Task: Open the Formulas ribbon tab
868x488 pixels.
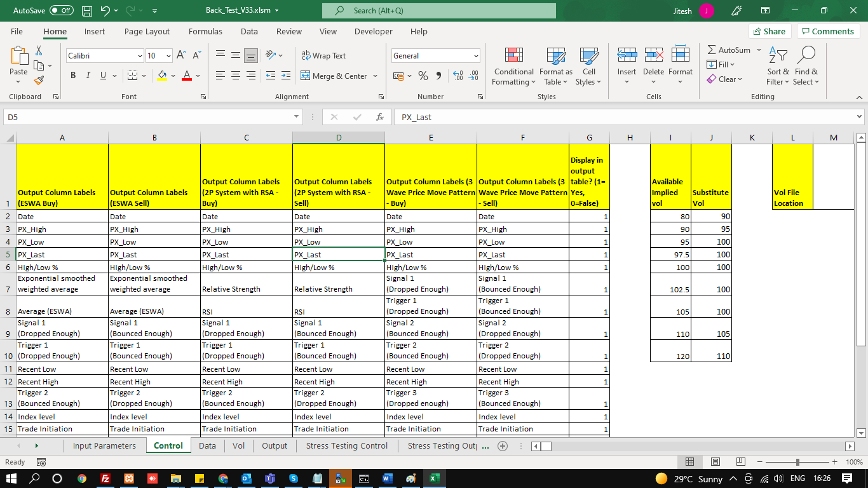Action: 205,31
